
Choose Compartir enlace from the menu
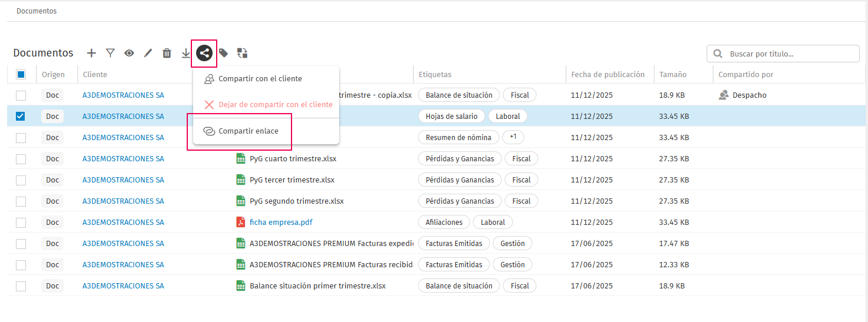(x=266, y=131)
